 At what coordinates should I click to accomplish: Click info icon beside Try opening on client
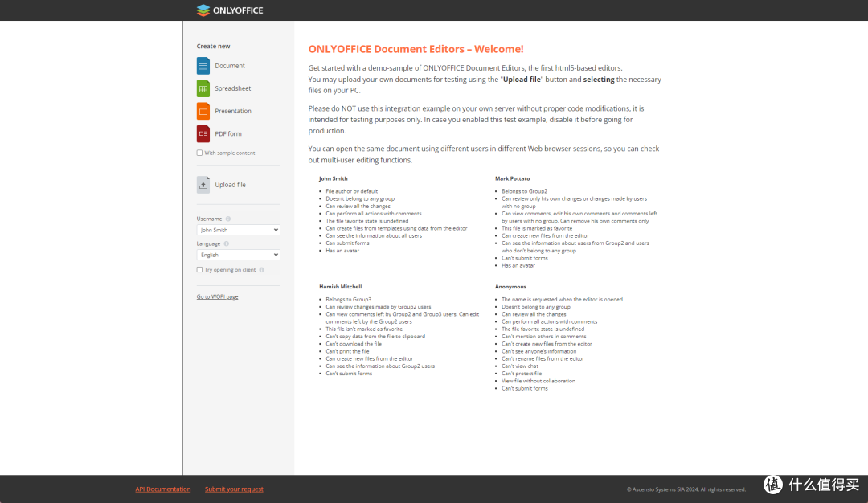(260, 270)
